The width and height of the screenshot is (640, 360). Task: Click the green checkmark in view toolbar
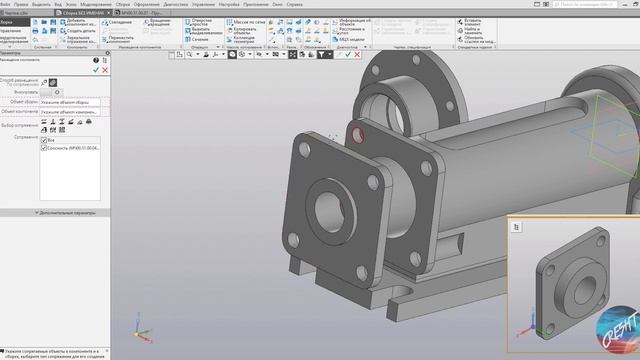click(x=348, y=54)
